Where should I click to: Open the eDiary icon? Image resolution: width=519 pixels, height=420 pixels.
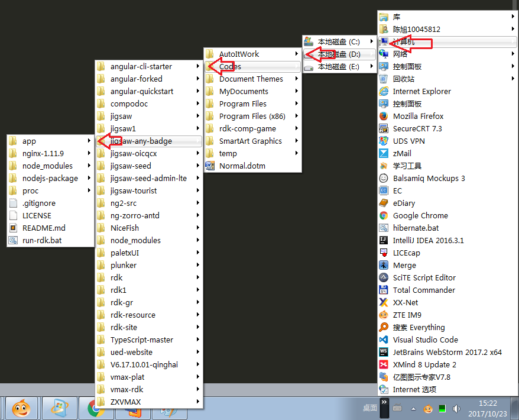coord(383,203)
